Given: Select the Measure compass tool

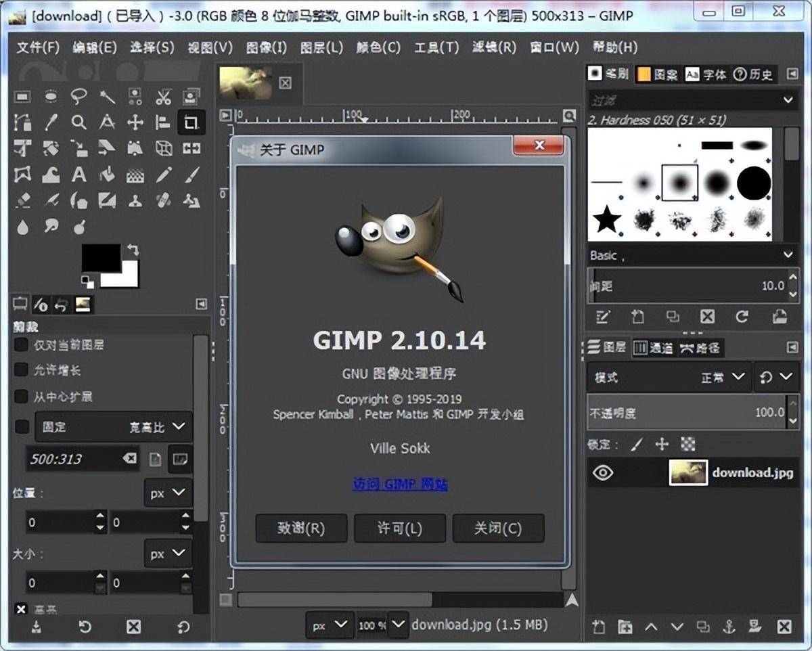Looking at the screenshot, I should [x=108, y=122].
